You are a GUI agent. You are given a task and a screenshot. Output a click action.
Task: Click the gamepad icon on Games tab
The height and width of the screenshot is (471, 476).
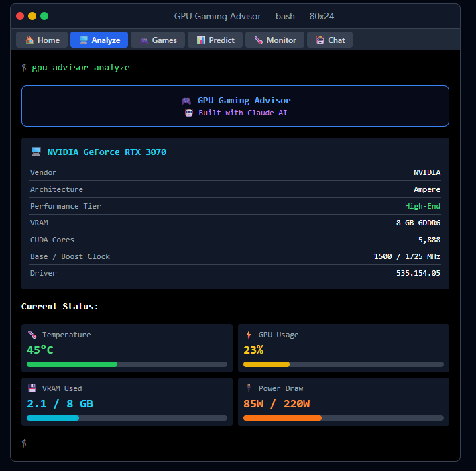pyautogui.click(x=144, y=40)
